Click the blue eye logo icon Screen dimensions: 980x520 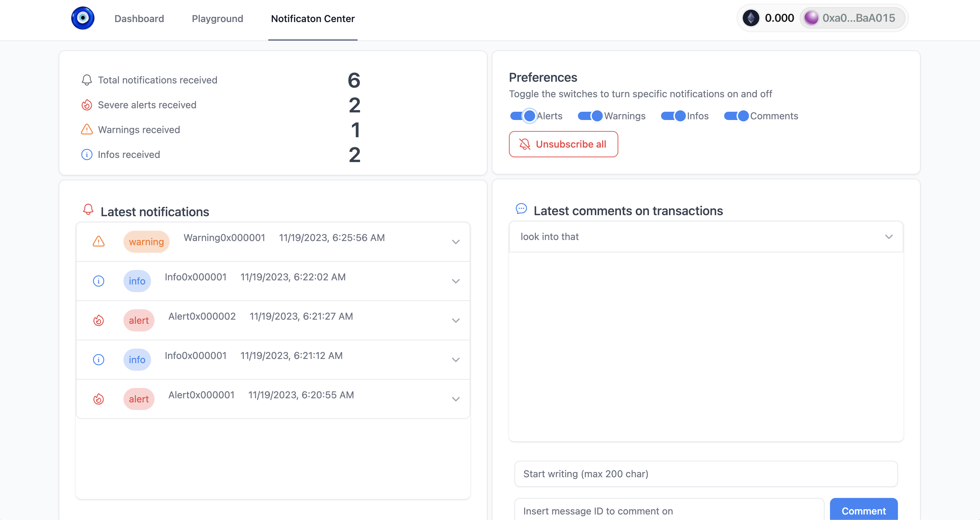(x=82, y=18)
